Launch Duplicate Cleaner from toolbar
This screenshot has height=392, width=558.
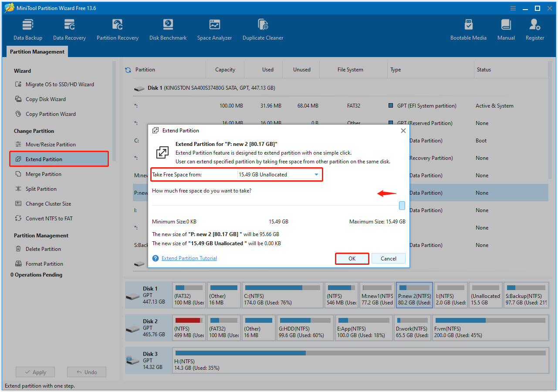pos(263,30)
